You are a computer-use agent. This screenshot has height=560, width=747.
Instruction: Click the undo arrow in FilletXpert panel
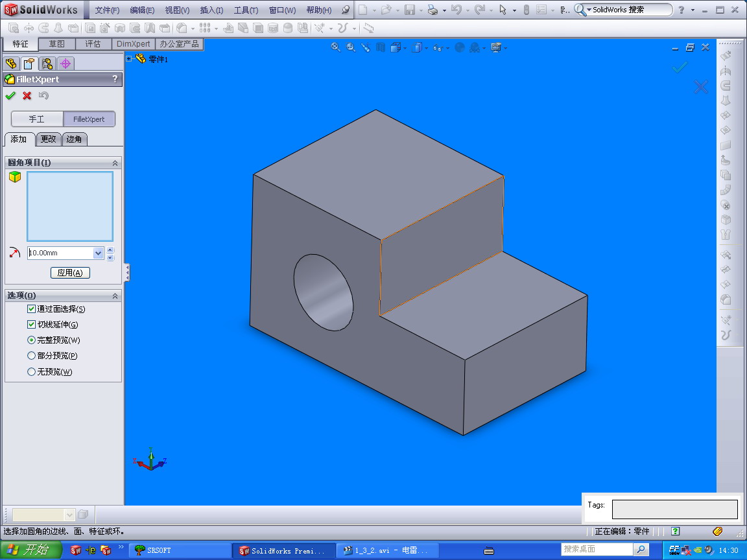tap(43, 96)
